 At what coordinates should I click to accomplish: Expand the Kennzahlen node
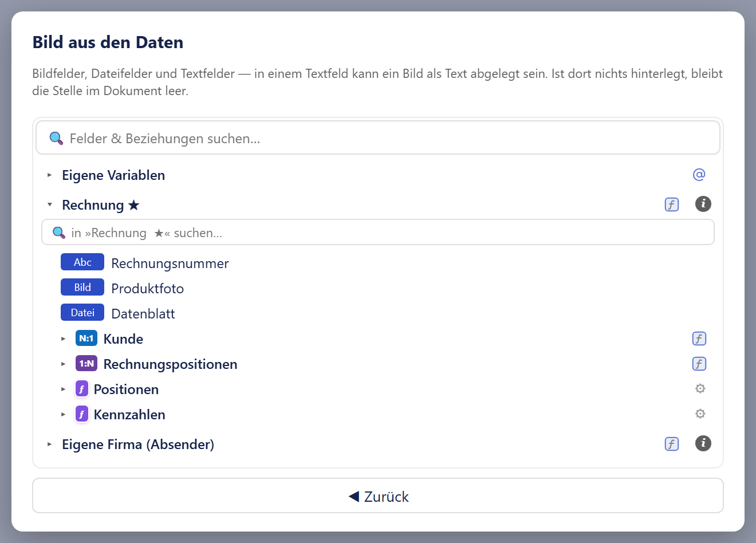pyautogui.click(x=64, y=415)
